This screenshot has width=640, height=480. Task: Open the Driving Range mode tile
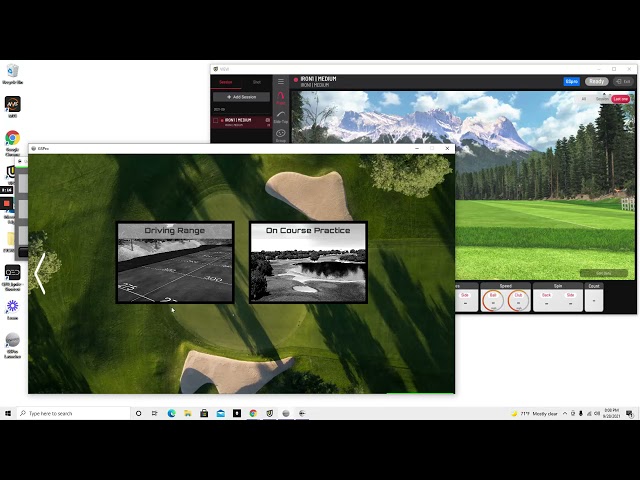175,262
